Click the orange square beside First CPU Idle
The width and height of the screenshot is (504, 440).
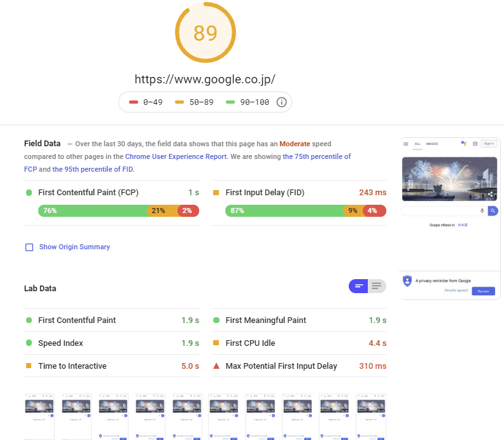[216, 343]
